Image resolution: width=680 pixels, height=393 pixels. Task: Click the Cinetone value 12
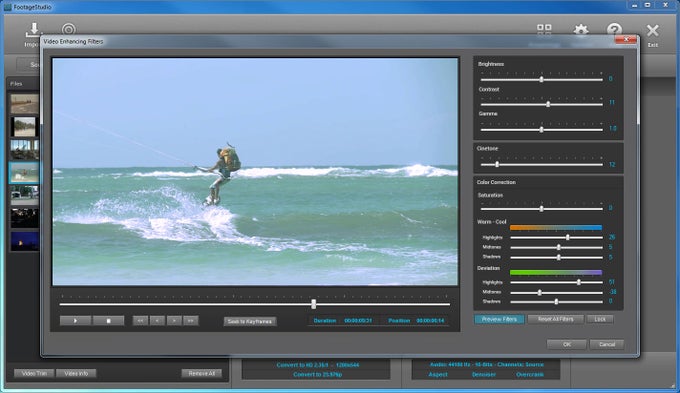(x=612, y=165)
